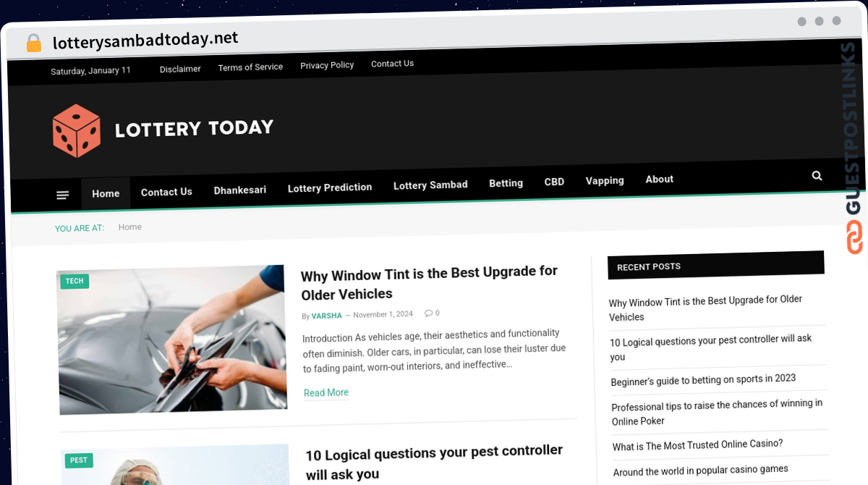
Task: Navigate to the Betting section
Action: pos(506,183)
